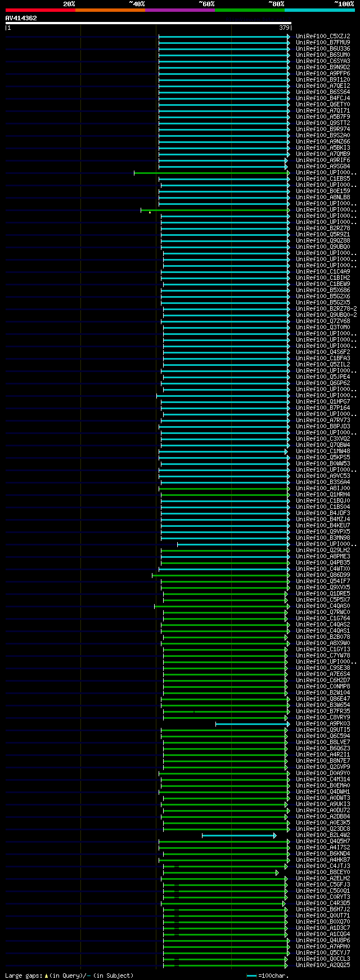
Task: Click the short cyan alignment bar for UniRef100_A9PK03
Action: point(252,724)
